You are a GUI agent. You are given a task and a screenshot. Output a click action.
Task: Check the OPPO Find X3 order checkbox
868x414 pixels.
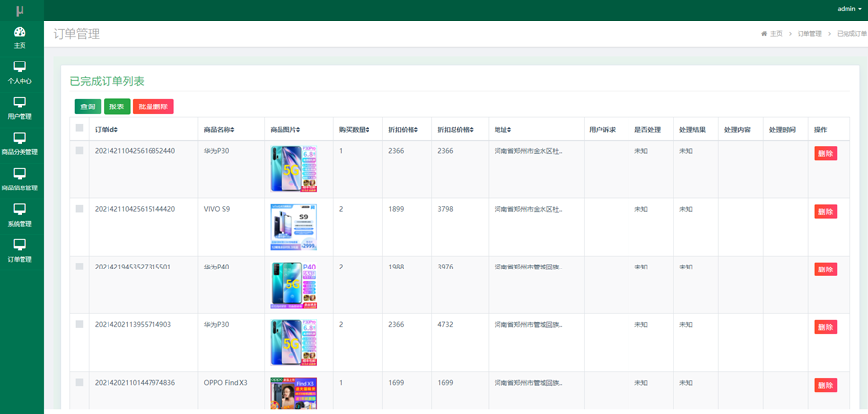pyautogui.click(x=80, y=382)
